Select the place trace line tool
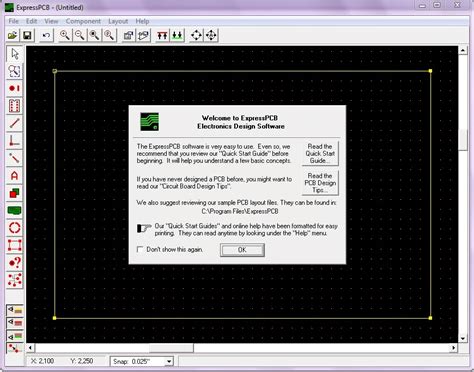This screenshot has height=372, width=474. pyautogui.click(x=14, y=123)
